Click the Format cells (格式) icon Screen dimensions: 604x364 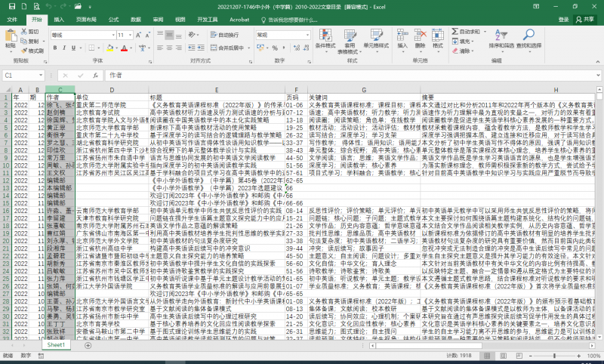tap(438, 35)
